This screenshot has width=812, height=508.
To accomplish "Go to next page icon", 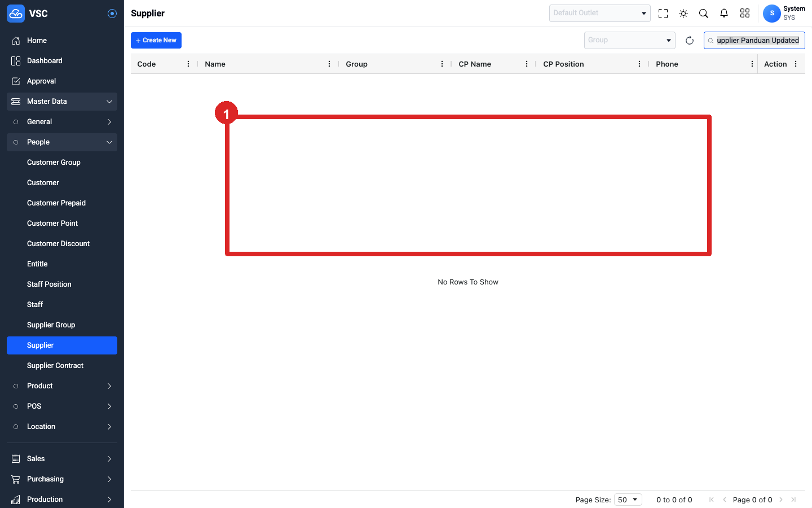I will pos(781,500).
